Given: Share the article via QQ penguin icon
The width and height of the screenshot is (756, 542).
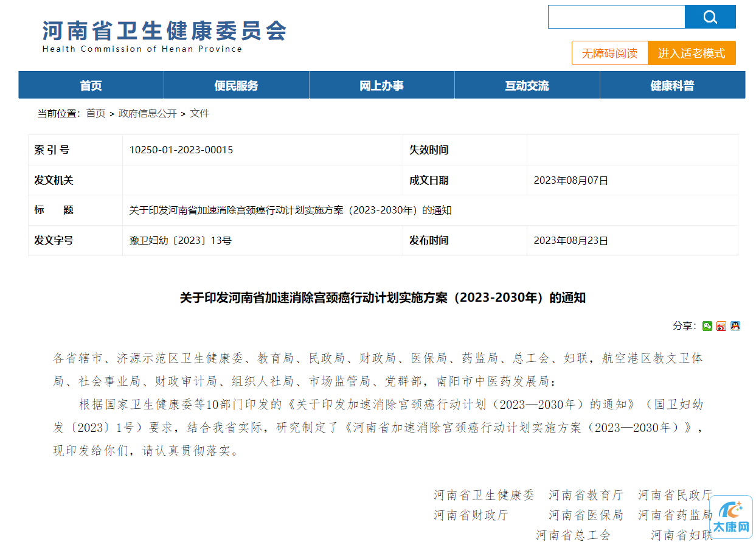Looking at the screenshot, I should (735, 326).
